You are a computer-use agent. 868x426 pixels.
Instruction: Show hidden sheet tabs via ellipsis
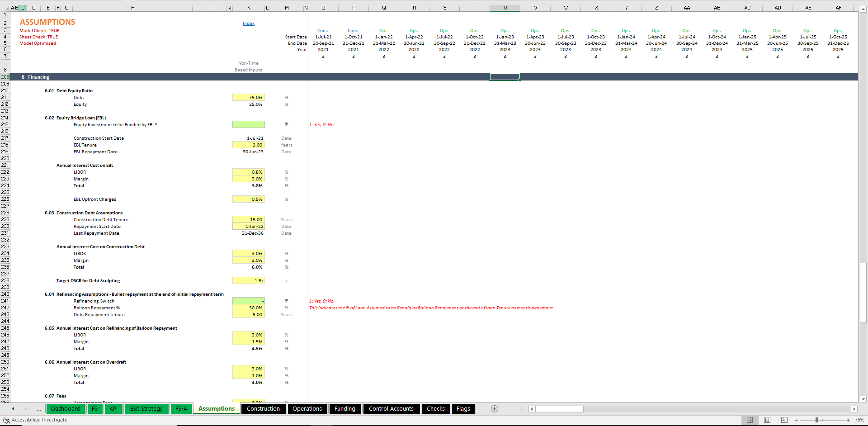coord(39,409)
